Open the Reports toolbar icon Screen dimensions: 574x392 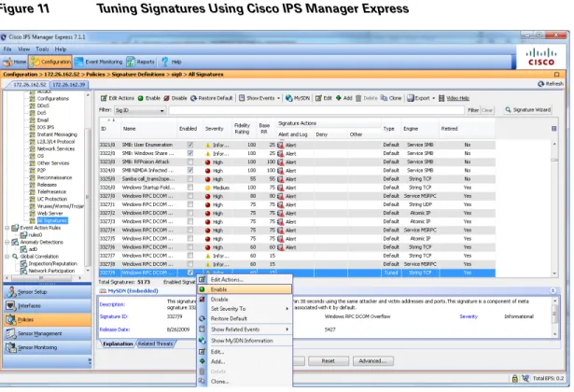tap(131, 62)
